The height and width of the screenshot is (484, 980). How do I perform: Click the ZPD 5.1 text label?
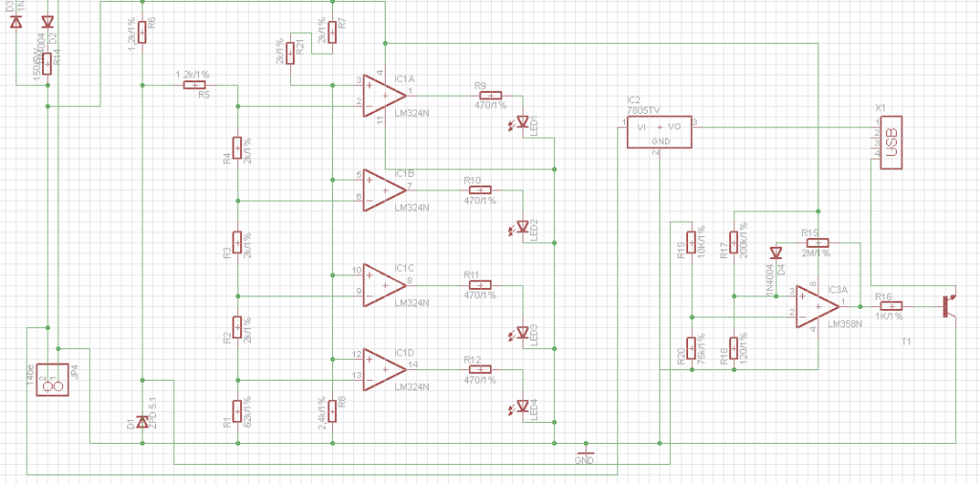coord(153,411)
